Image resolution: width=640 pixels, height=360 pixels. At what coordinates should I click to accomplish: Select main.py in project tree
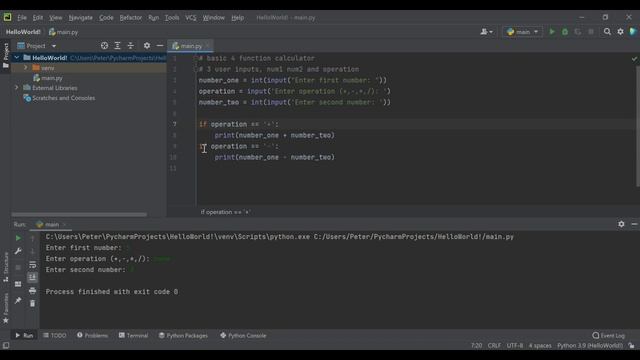click(x=48, y=78)
